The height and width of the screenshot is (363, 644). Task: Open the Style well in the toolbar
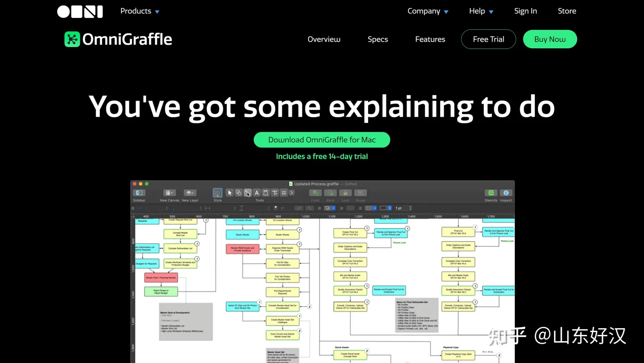[217, 193]
